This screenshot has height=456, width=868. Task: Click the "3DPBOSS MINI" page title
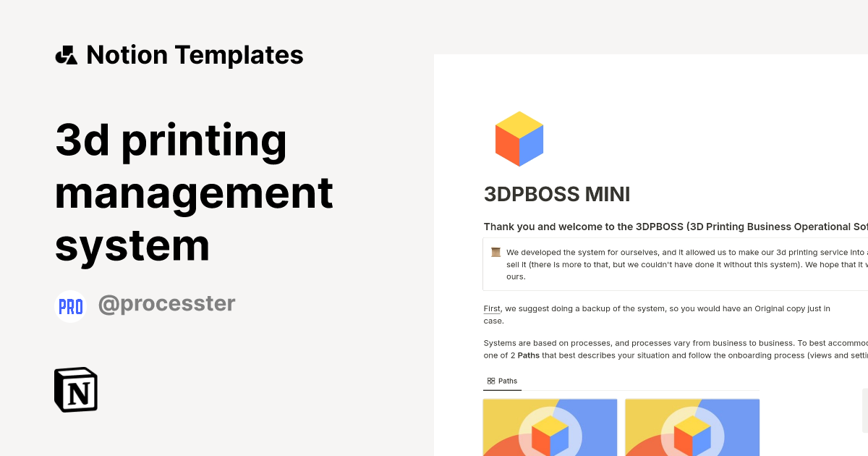click(x=557, y=194)
